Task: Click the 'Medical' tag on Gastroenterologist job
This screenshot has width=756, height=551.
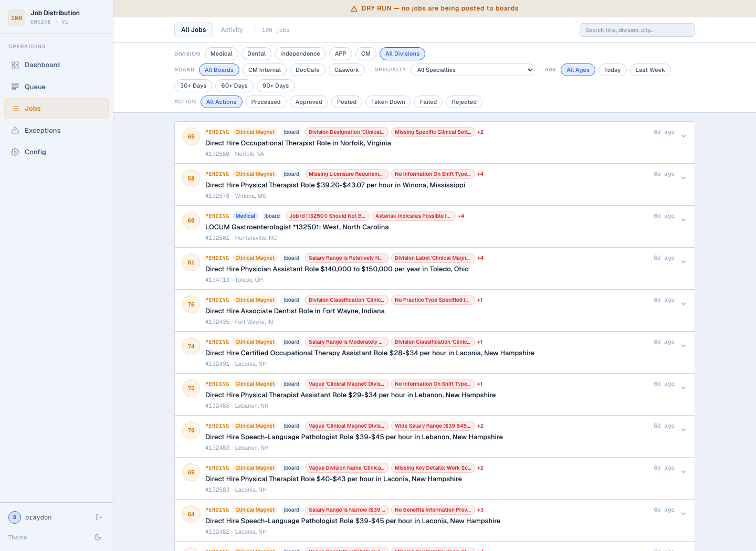Action: (246, 216)
